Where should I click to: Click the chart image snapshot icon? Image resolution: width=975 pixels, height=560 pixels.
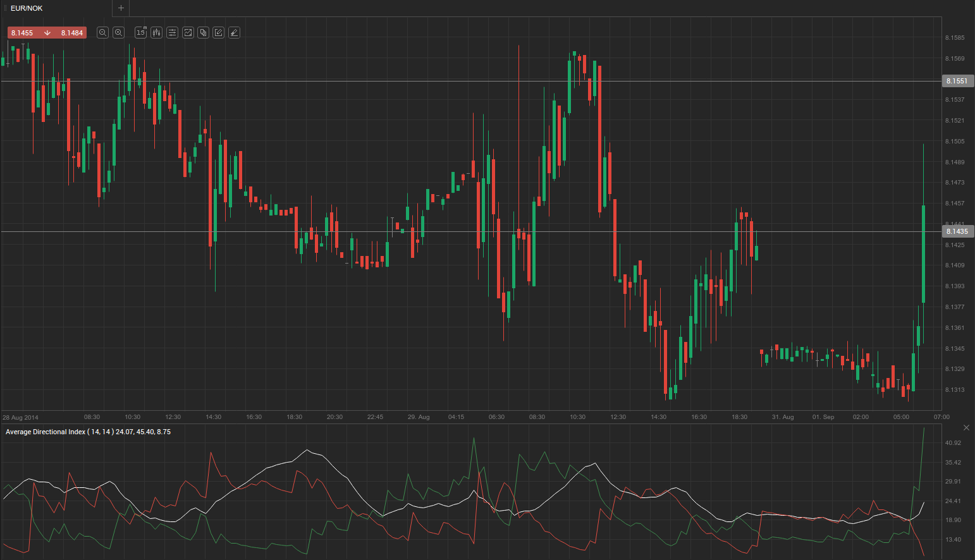[188, 33]
